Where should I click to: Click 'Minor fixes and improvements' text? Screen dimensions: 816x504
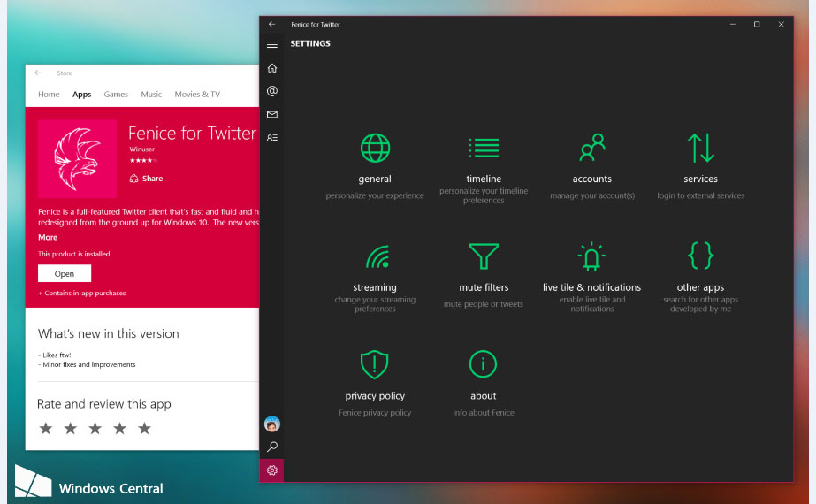click(89, 364)
